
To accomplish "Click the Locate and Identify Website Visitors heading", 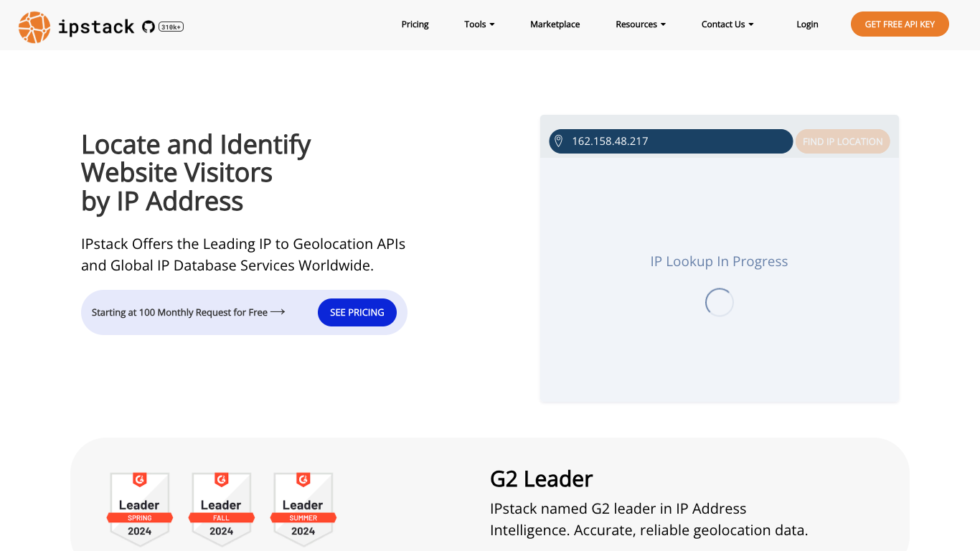I will click(x=196, y=173).
